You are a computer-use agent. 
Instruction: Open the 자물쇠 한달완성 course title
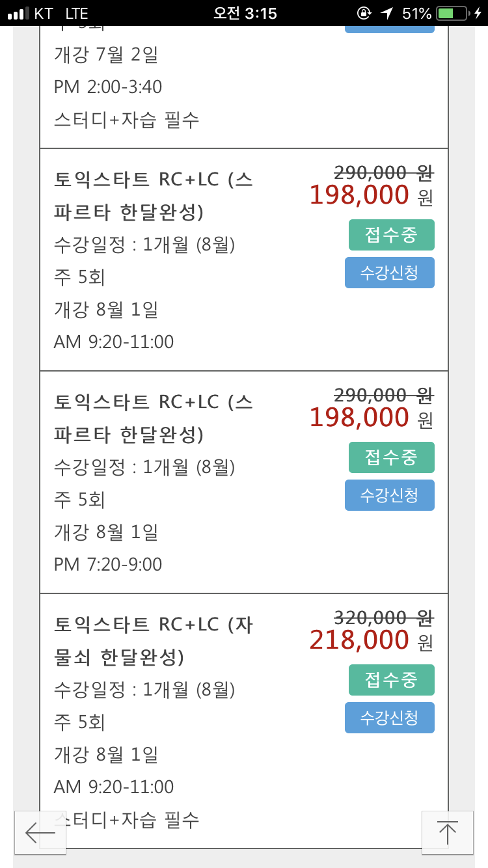[154, 641]
